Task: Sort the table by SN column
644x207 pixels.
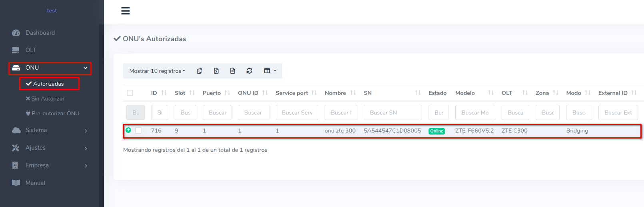Action: click(x=418, y=93)
